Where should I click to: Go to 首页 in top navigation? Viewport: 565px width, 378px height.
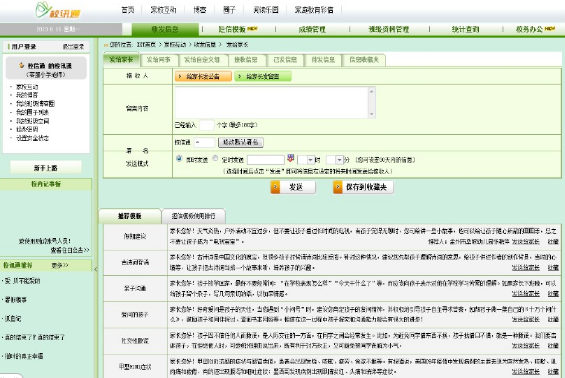(x=127, y=10)
